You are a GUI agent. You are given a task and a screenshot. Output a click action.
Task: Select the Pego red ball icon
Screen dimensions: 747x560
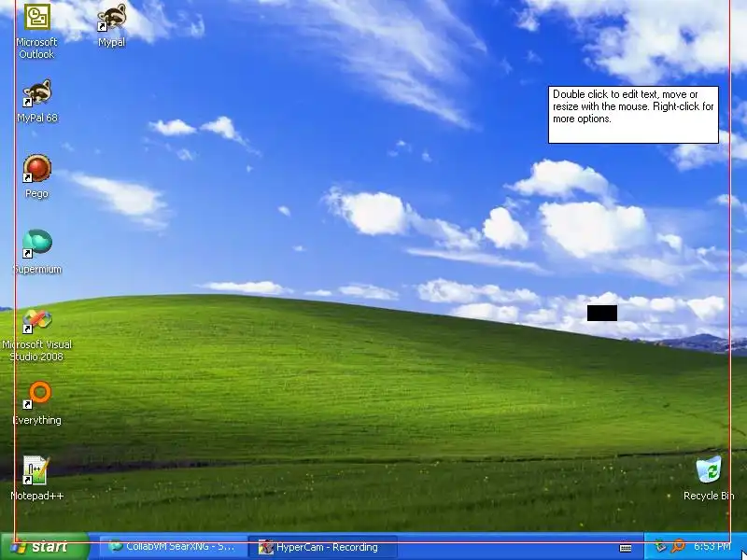click(x=37, y=169)
